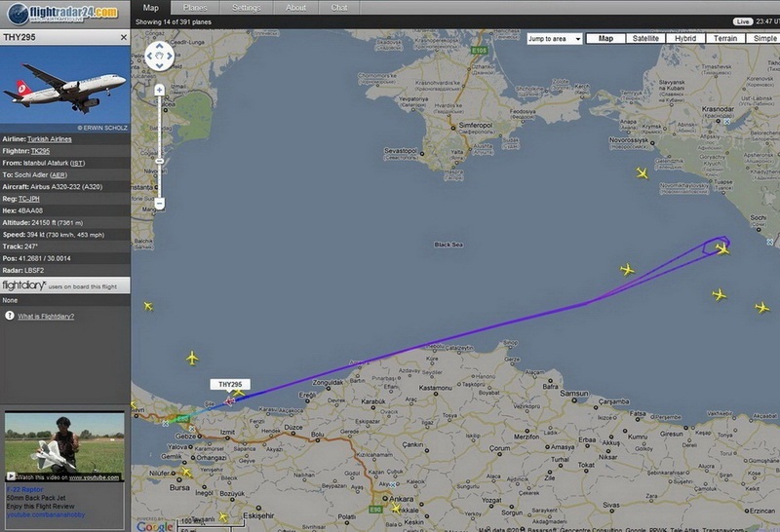Switch map view to Hybrid
The height and width of the screenshot is (532, 780).
[x=685, y=38]
